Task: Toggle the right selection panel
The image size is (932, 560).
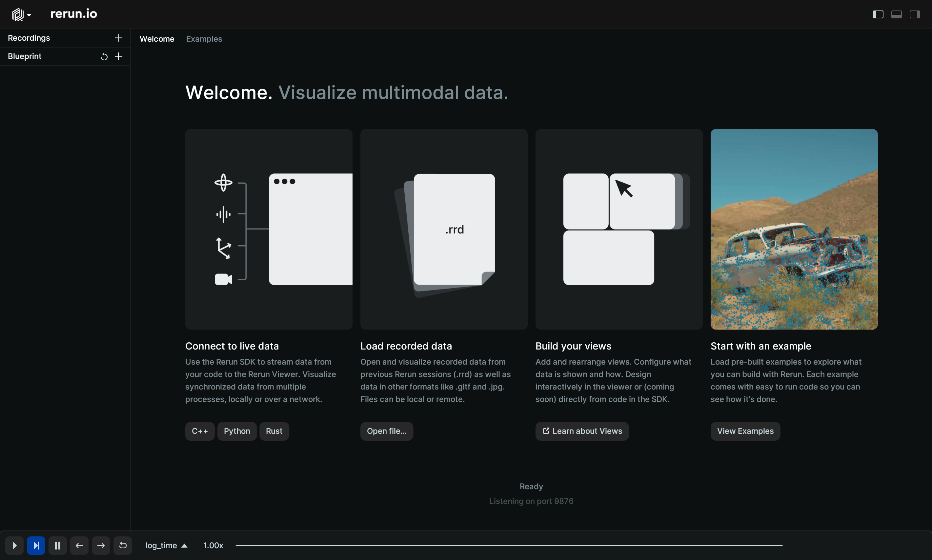Action: pyautogui.click(x=915, y=14)
